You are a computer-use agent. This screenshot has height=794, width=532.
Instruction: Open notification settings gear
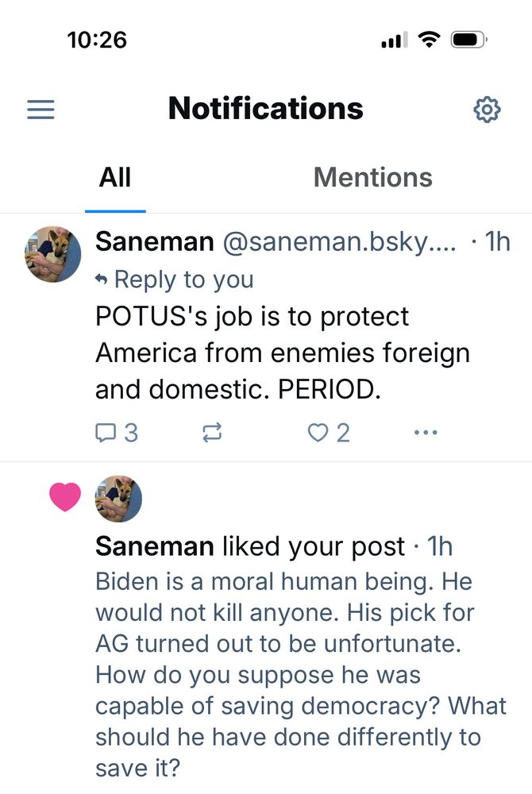coord(487,110)
